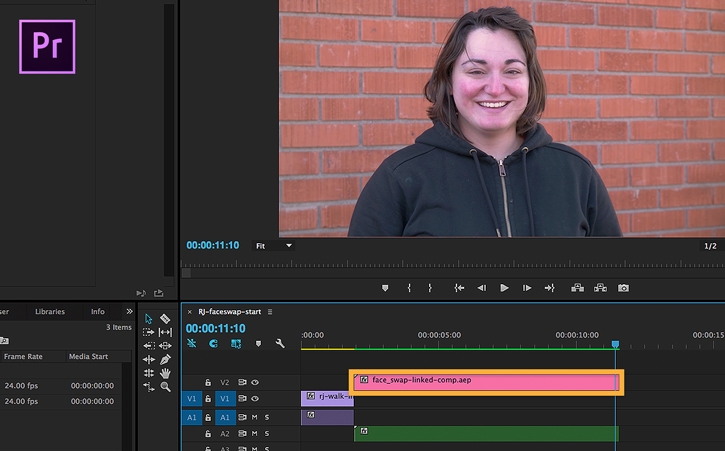Select the Slide tool
725x451 pixels.
[165, 346]
